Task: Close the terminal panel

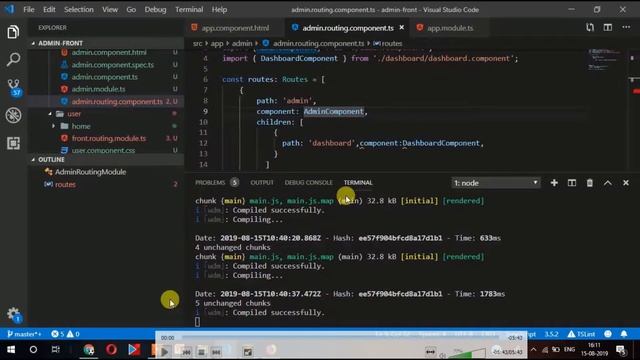Action: point(626,183)
